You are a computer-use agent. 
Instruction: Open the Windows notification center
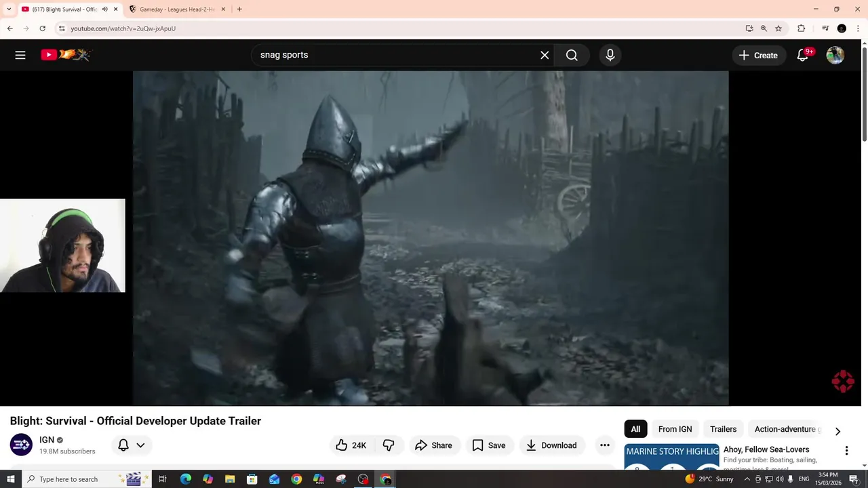(x=854, y=479)
